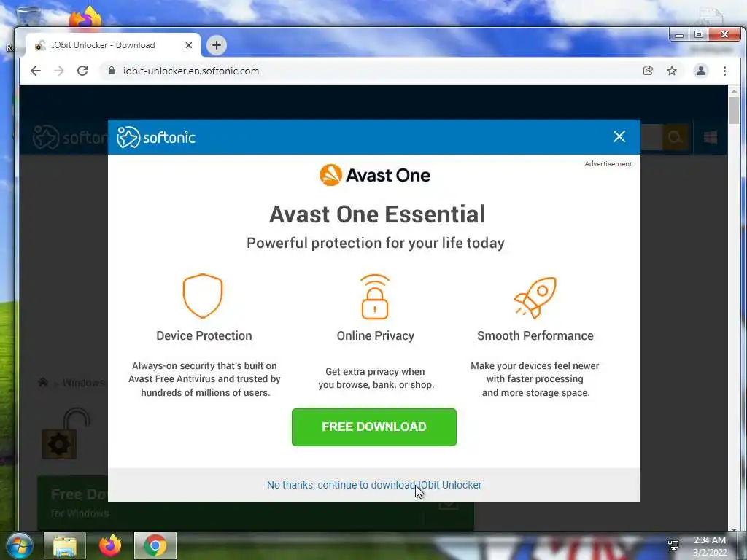This screenshot has height=560, width=747.
Task: Go back with the browser back arrow
Action: point(36,71)
